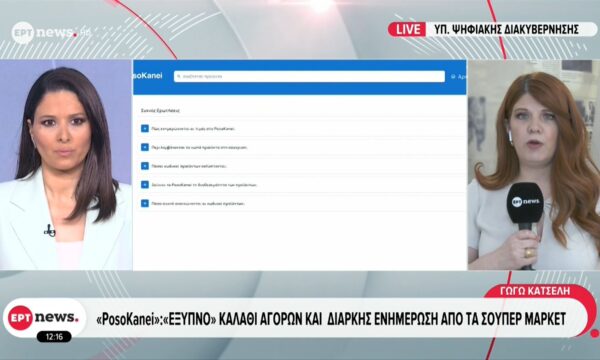Expand the fifth question about how often codes refresh

click(145, 203)
